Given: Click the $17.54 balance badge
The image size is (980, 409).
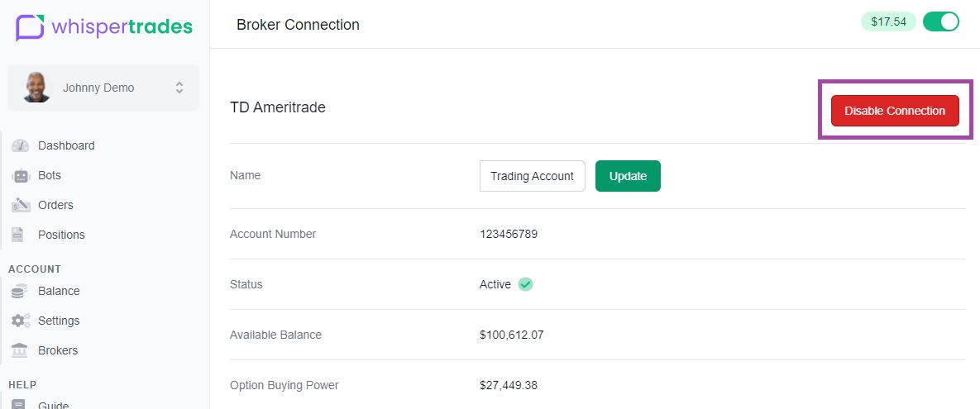Looking at the screenshot, I should tap(888, 21).
